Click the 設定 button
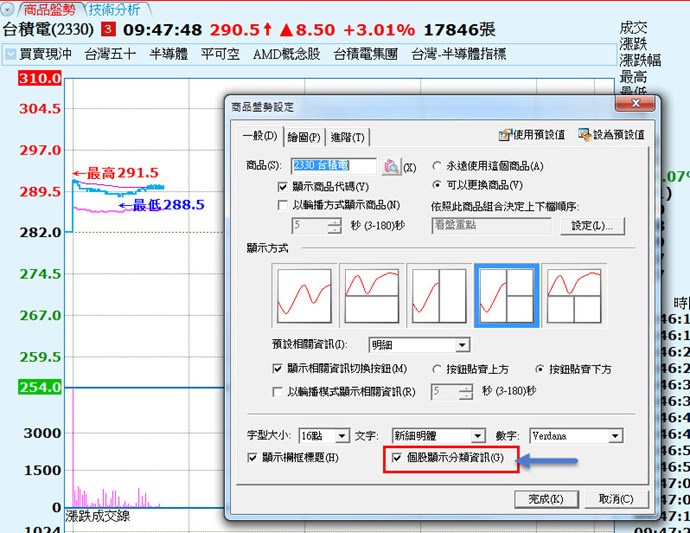 [x=591, y=226]
